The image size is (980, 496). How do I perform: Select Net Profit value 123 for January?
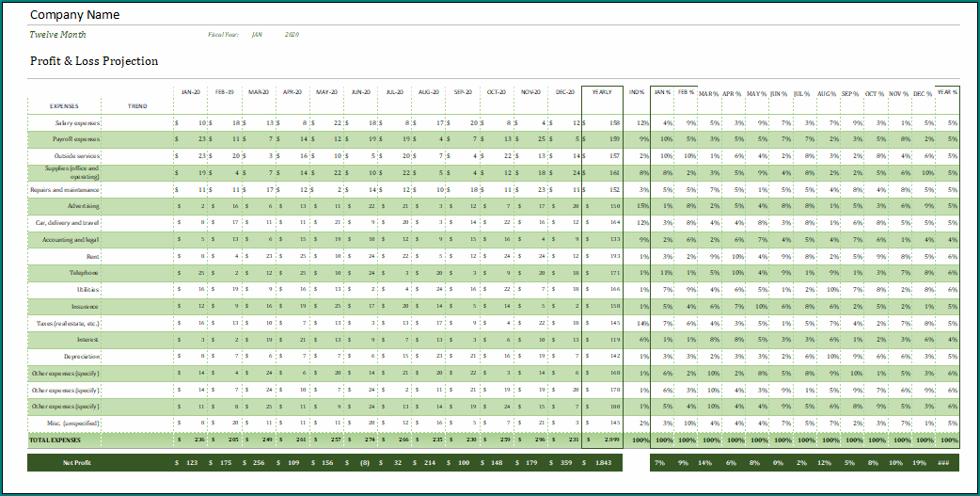pyautogui.click(x=190, y=463)
